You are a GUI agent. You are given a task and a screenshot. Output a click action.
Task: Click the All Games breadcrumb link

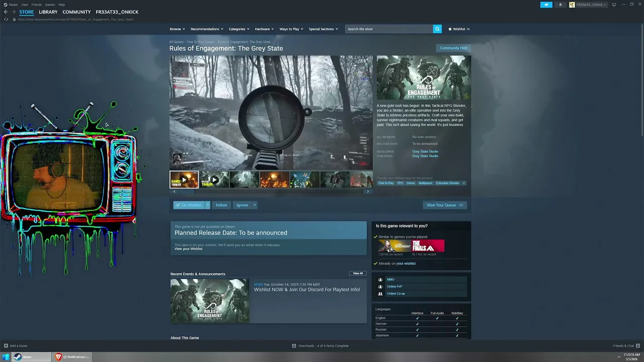click(176, 42)
